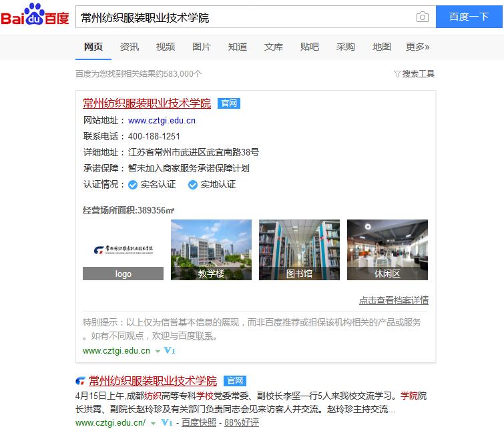Viewport: 504px width, 433px height.
Task: Open the 网站地址 www.cztgi.edu.cn link
Action: pyautogui.click(x=162, y=121)
